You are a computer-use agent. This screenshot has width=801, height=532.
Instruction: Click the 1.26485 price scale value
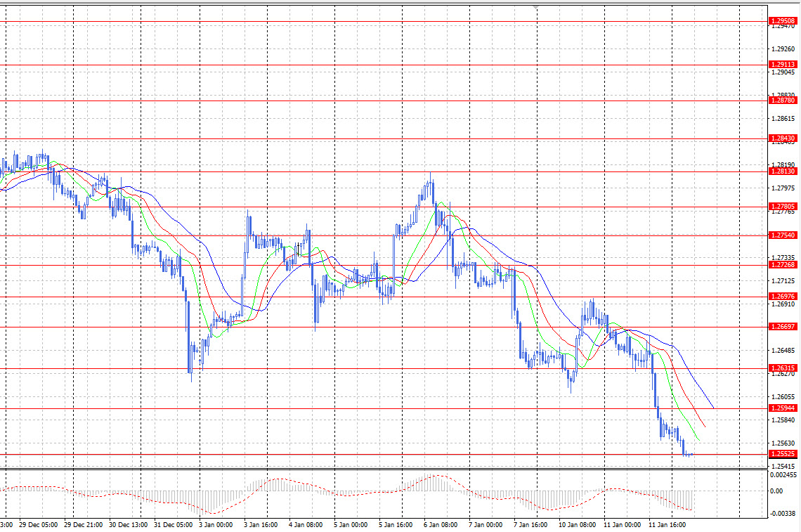[x=783, y=351]
